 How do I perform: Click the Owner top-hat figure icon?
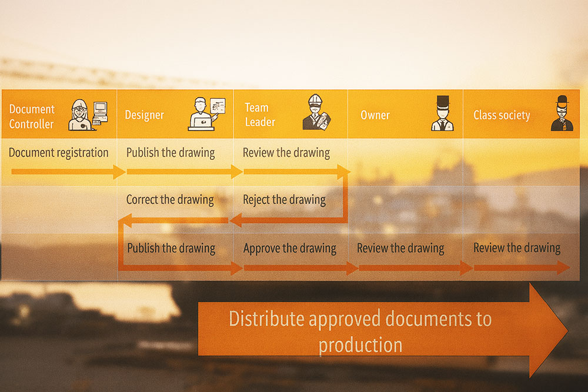click(x=443, y=113)
